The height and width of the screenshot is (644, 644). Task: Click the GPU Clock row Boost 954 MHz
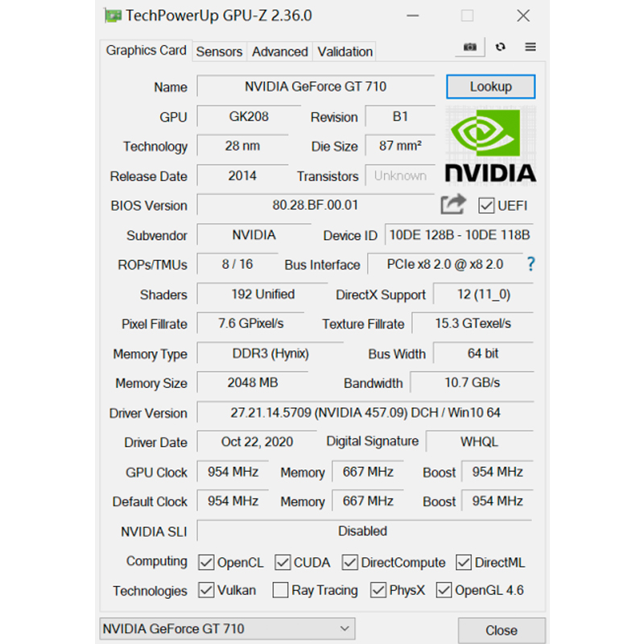point(497,472)
